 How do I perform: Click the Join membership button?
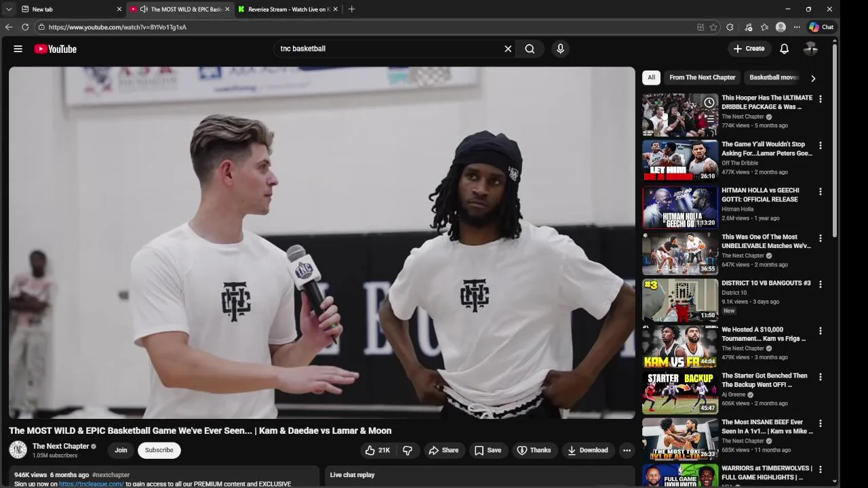coord(121,450)
